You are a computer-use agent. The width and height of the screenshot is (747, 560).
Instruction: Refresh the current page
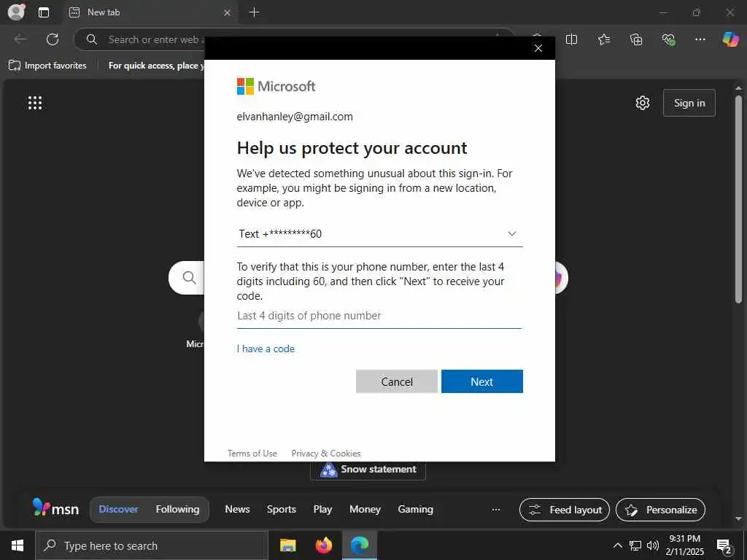[x=53, y=39]
